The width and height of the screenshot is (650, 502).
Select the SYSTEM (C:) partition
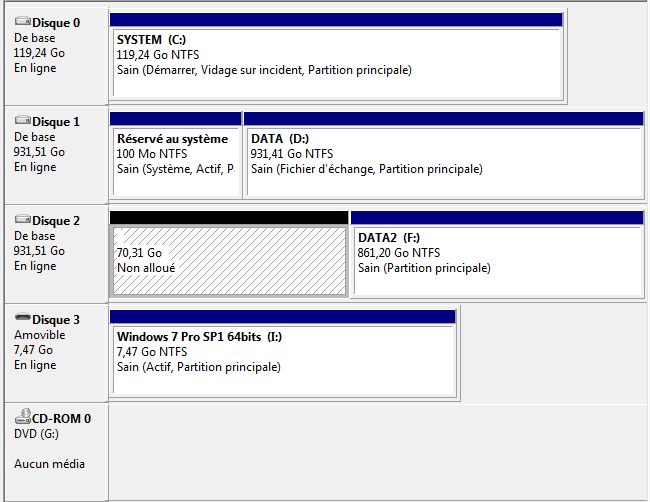coord(337,62)
